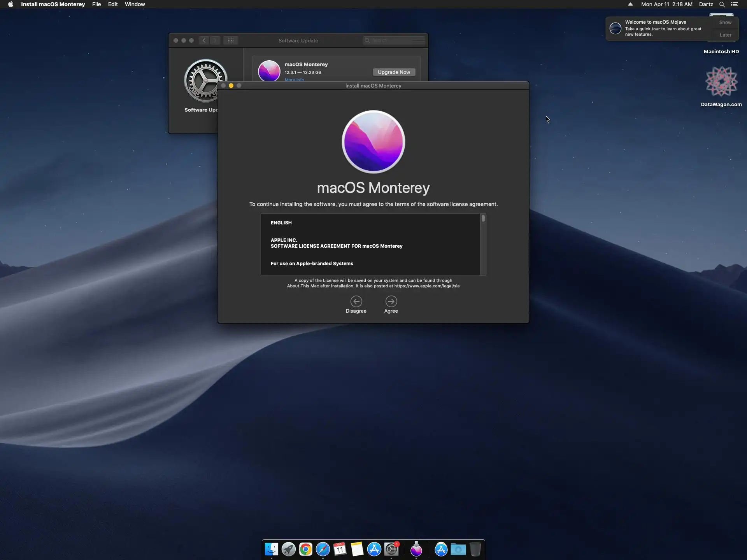Launch Google Chrome from the Dock

(306, 549)
